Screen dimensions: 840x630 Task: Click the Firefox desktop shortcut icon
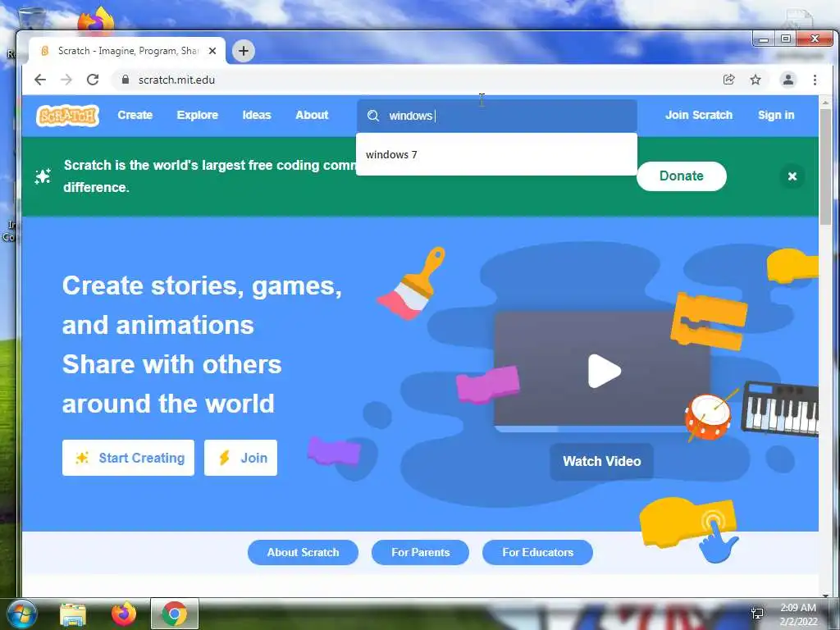coord(96,20)
